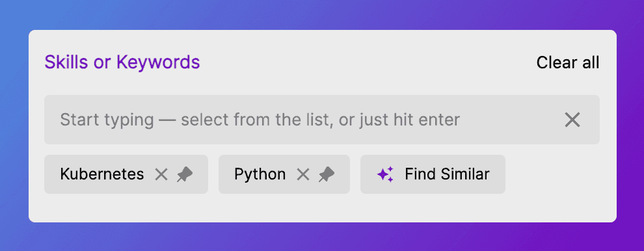Image resolution: width=644 pixels, height=251 pixels.
Task: Click the Clear all text link
Action: (568, 62)
